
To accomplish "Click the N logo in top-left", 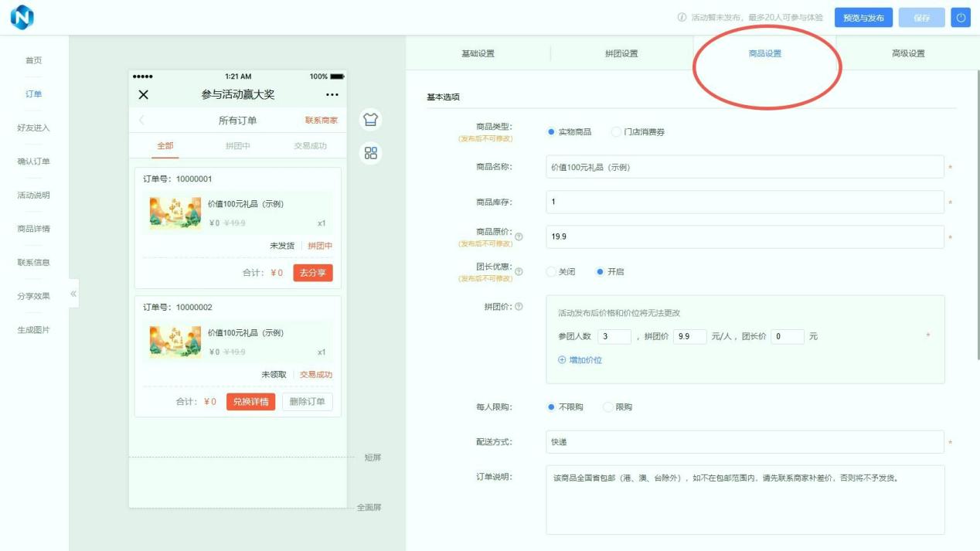I will click(x=22, y=17).
